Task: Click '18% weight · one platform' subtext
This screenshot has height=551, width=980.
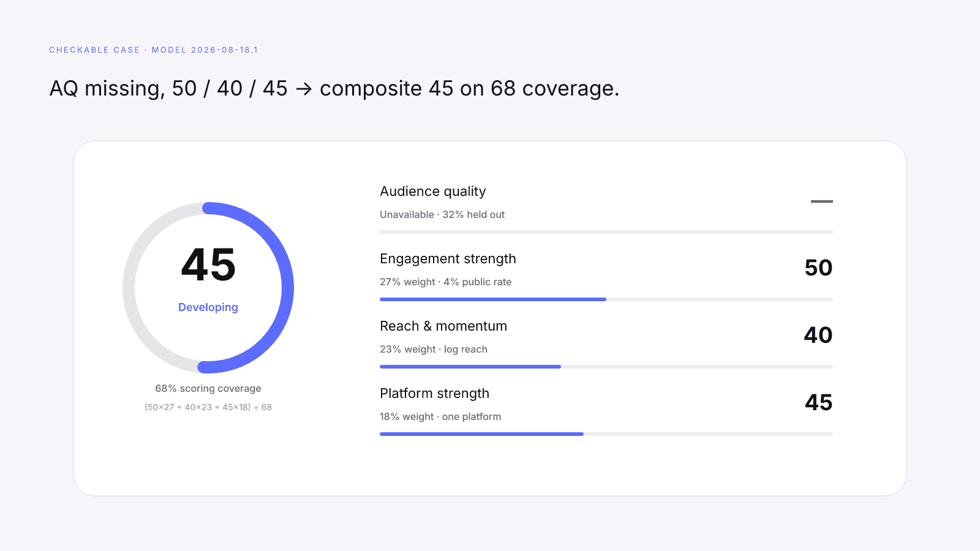Action: pos(440,416)
